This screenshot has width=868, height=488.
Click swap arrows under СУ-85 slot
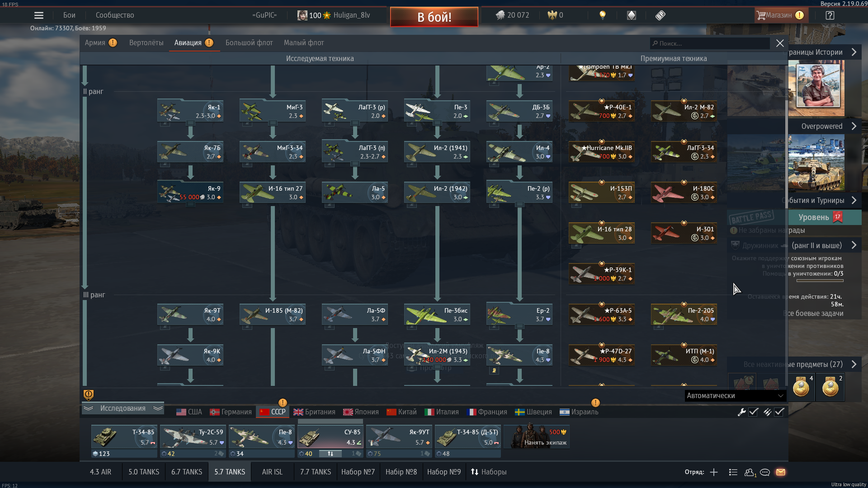tap(330, 454)
